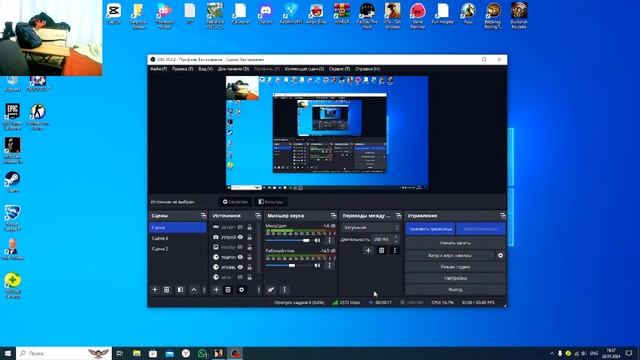Image resolution: width=640 pixels, height=360 pixels.
Task: Toggle lock on second source row
Action: coord(249,237)
